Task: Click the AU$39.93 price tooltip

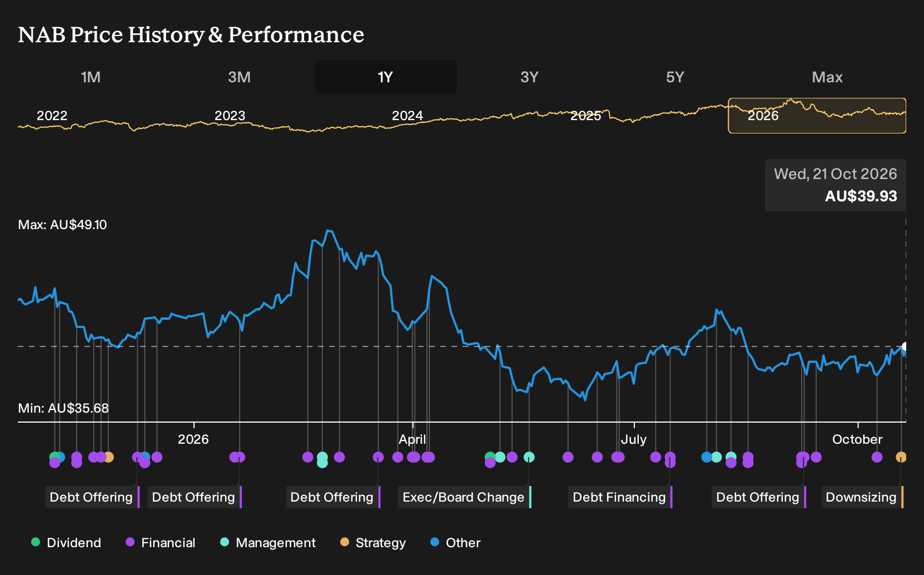Action: tap(836, 185)
